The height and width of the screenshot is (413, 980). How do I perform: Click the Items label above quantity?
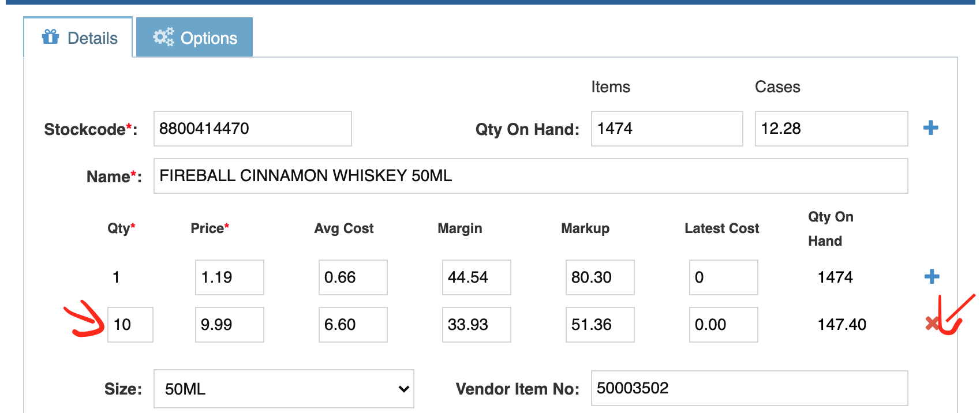pyautogui.click(x=611, y=87)
